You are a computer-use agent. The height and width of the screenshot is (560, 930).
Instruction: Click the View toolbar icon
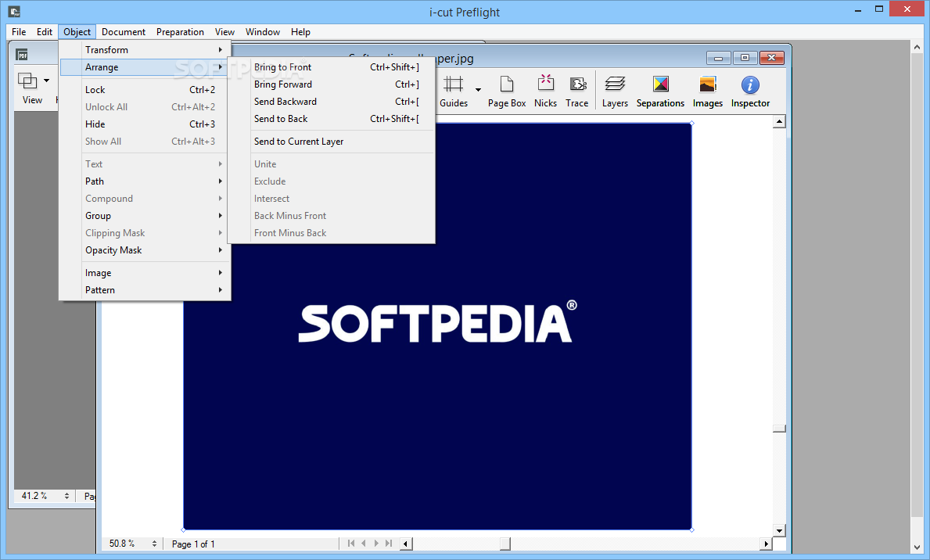[x=28, y=80]
